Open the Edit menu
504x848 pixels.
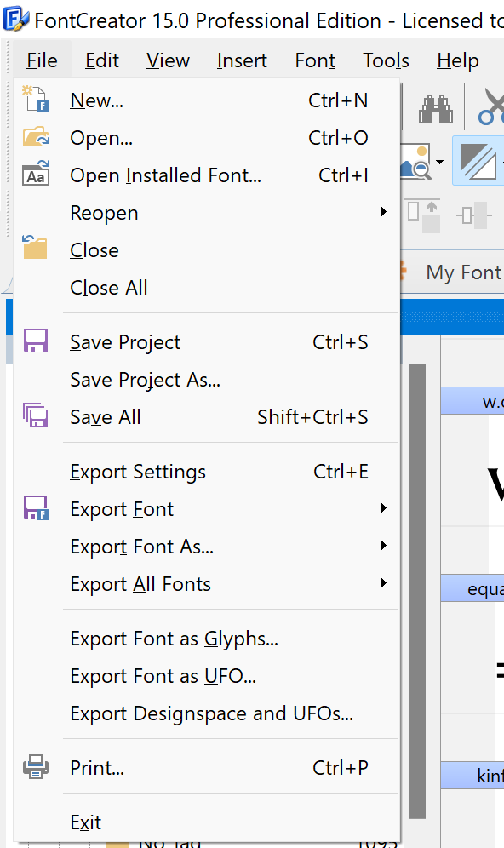101,60
